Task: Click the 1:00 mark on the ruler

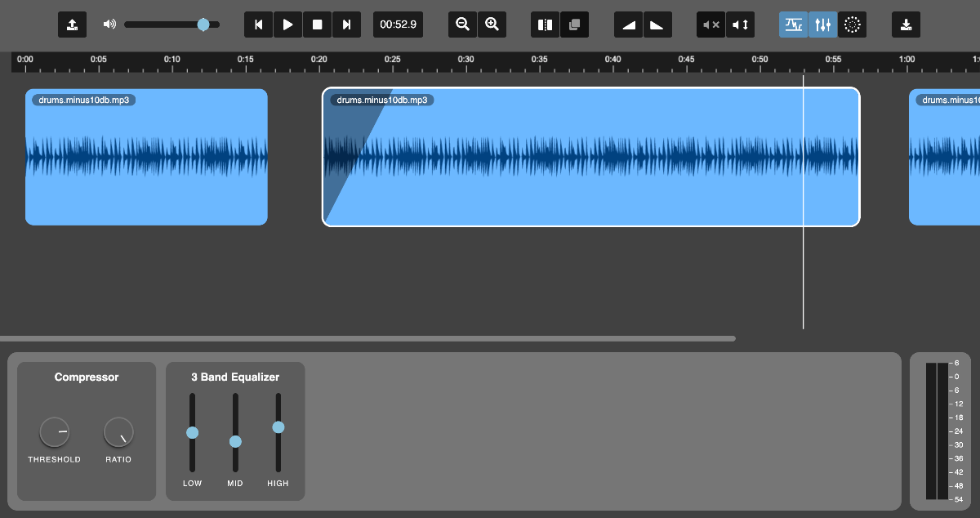Action: 906,60
